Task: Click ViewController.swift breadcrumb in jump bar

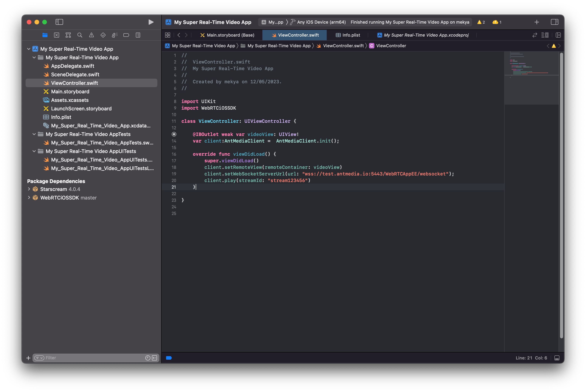Action: [x=340, y=46]
